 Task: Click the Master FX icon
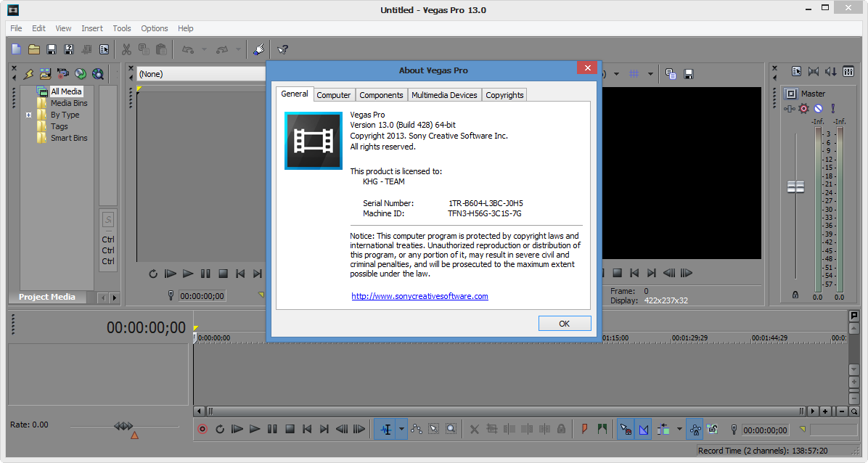click(x=790, y=109)
